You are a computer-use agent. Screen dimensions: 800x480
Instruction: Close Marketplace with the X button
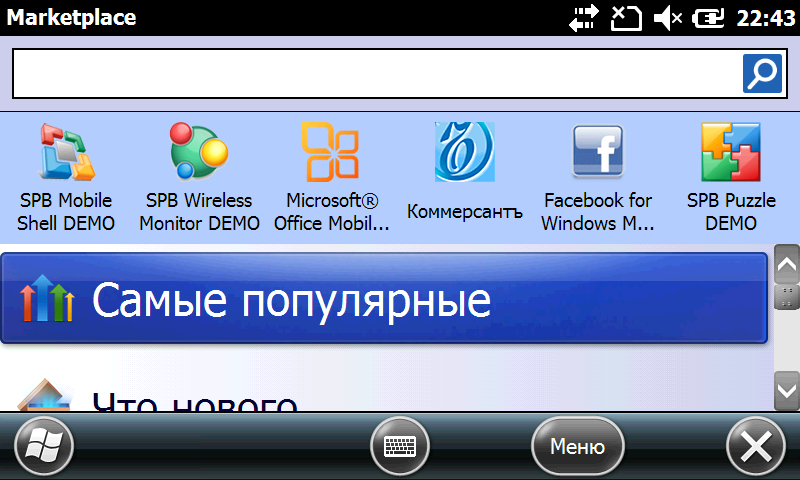pos(756,446)
